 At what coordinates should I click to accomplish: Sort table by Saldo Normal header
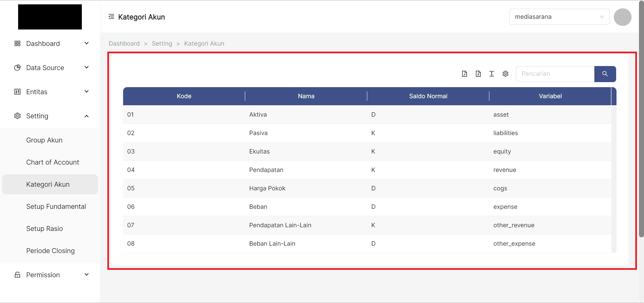(x=428, y=96)
